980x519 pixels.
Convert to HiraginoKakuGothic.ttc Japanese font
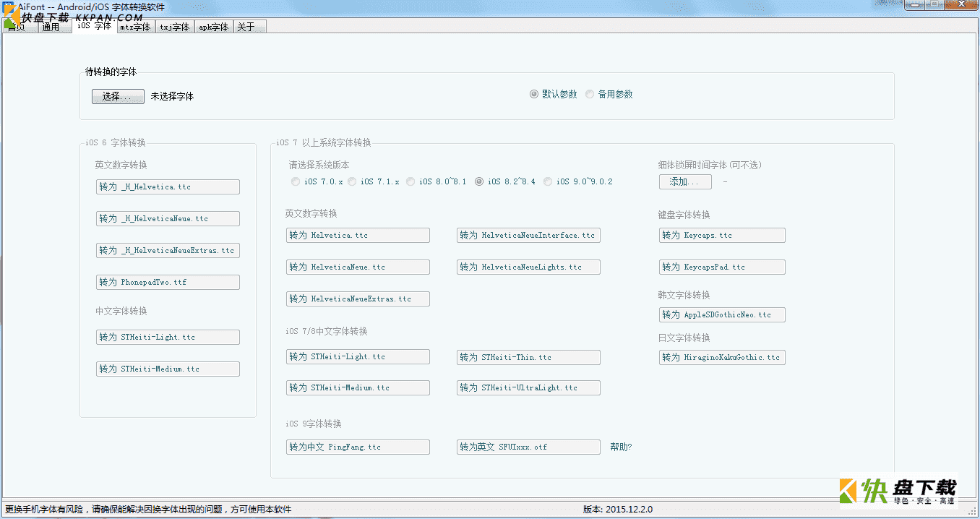[x=722, y=357]
